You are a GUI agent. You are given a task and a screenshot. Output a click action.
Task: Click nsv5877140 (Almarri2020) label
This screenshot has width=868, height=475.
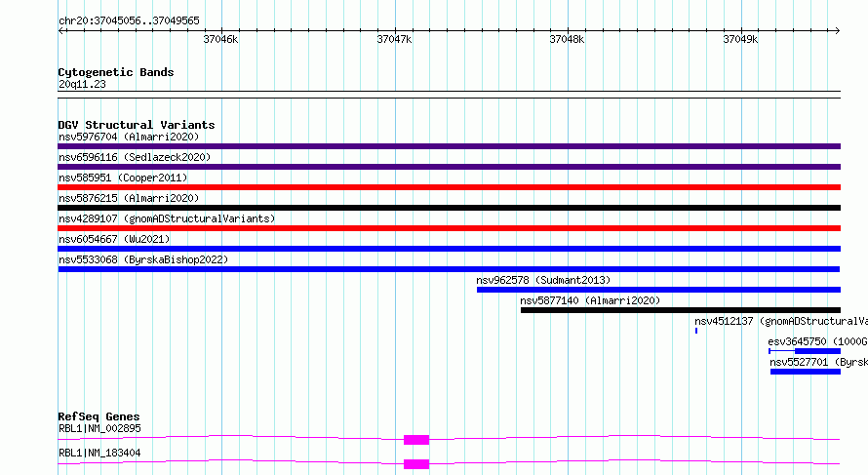(590, 300)
